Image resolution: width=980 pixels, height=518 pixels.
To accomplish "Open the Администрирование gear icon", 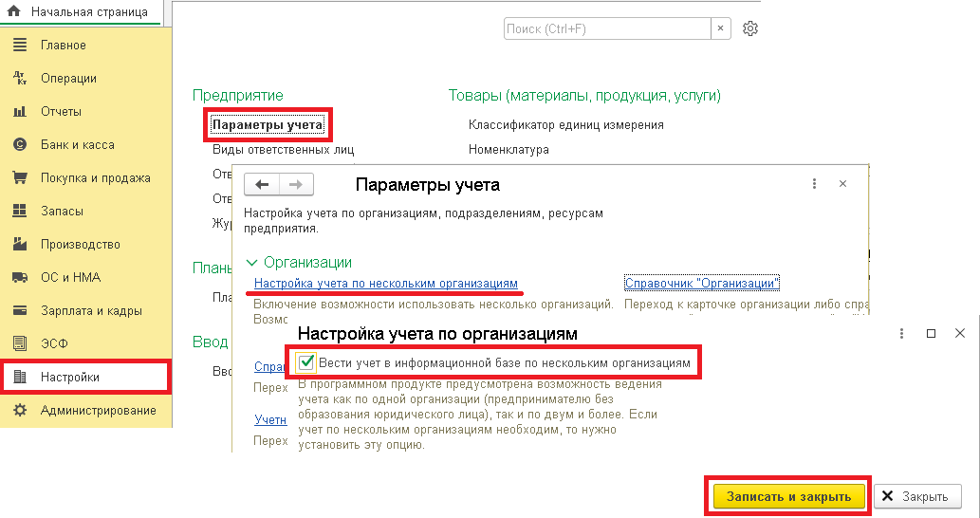I will [x=19, y=411].
